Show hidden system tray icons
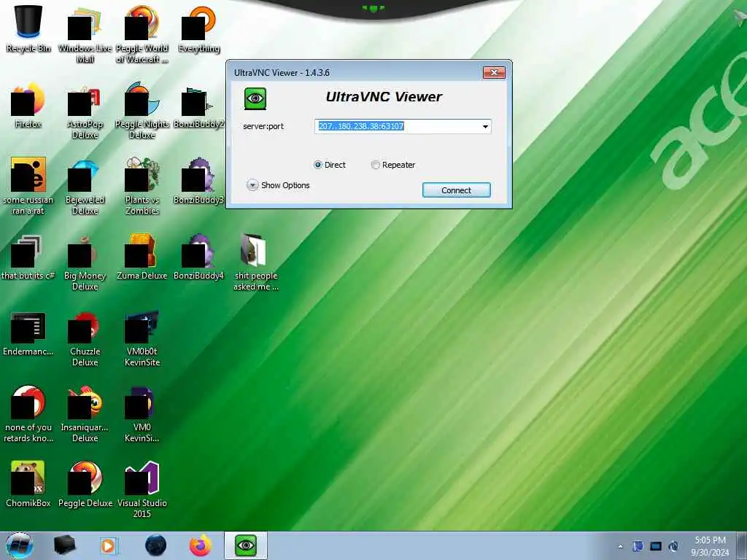This screenshot has width=747, height=560. [x=620, y=547]
